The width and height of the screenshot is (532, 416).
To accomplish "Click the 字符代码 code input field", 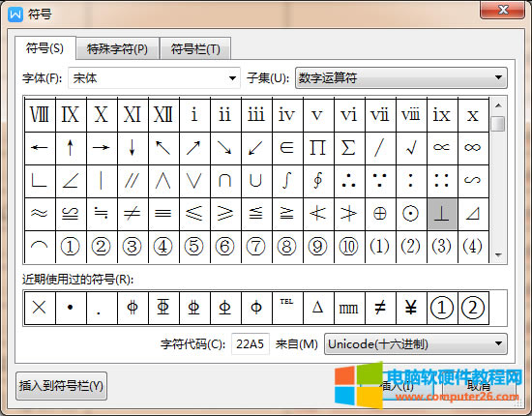I will pos(251,344).
